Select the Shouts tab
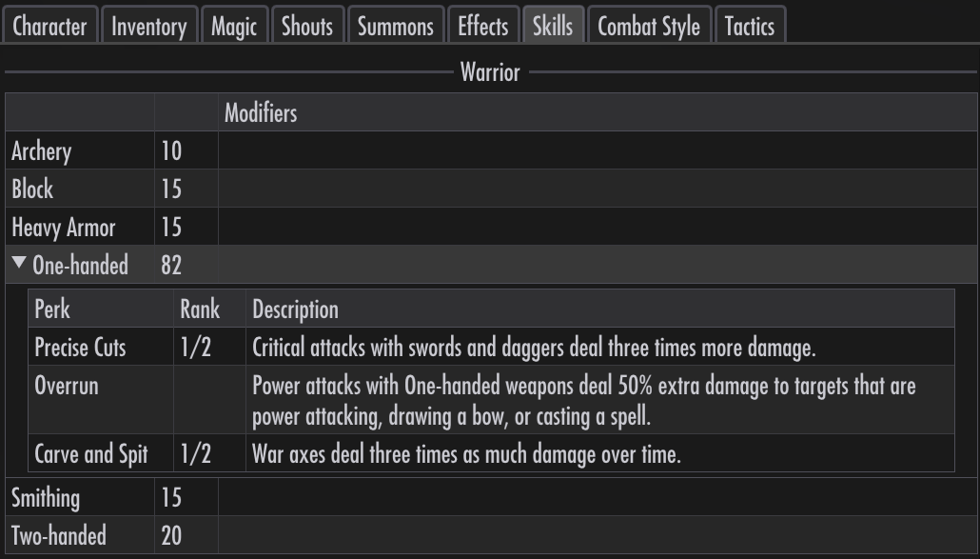 tap(307, 26)
